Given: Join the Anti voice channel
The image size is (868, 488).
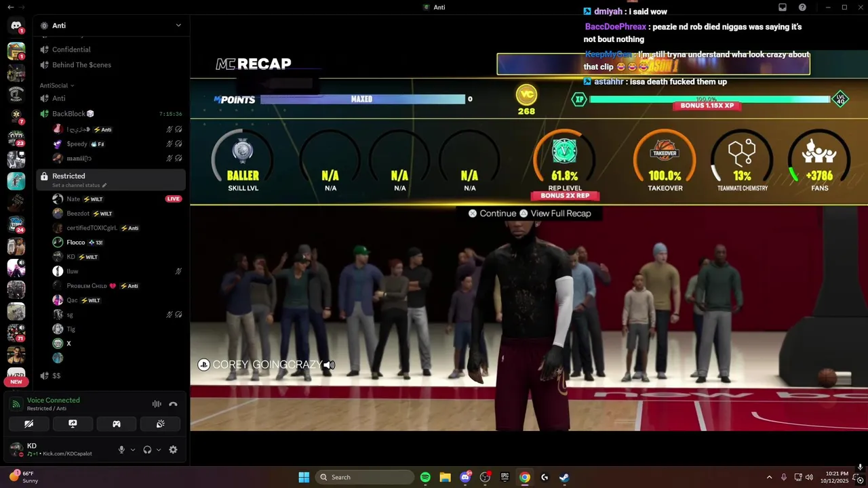Looking at the screenshot, I should [x=111, y=98].
